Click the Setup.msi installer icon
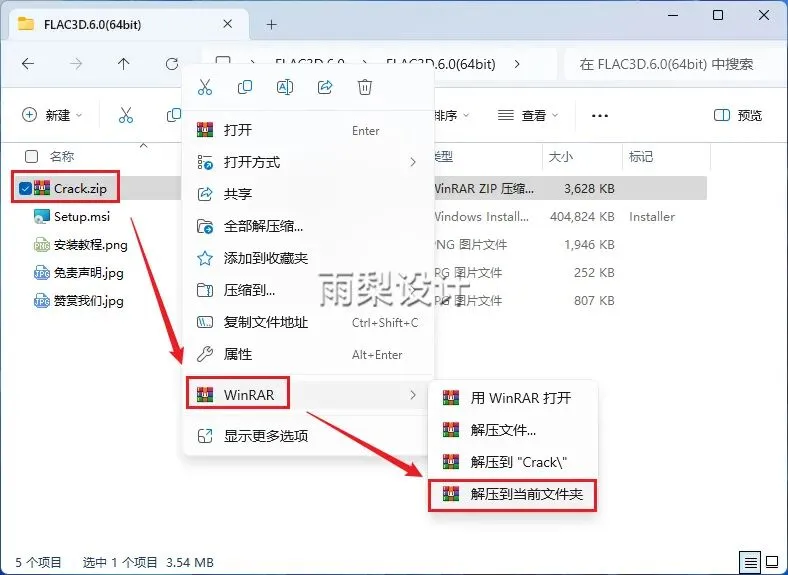Viewport: 788px width, 575px height. 42,217
